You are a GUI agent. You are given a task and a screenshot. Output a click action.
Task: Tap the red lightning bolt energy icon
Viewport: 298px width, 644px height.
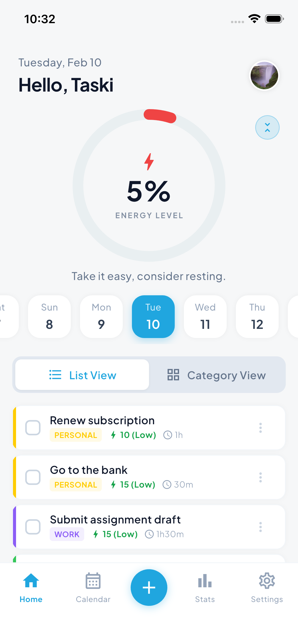pos(149,162)
